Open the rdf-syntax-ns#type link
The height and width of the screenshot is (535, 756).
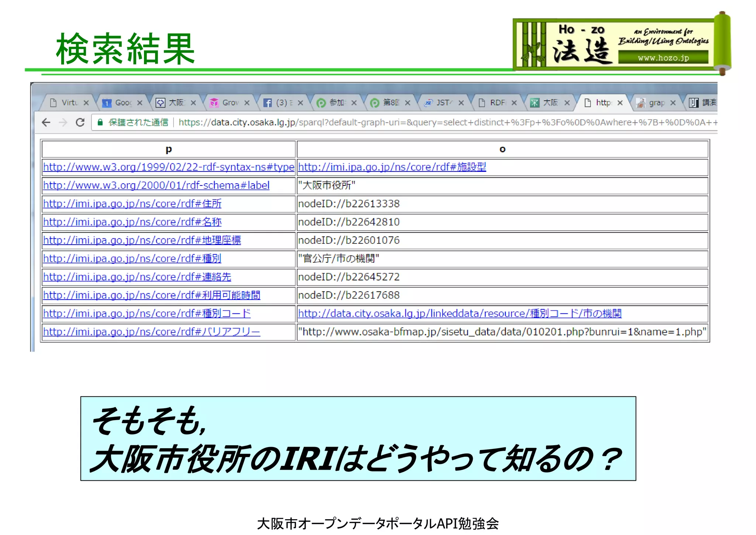pyautogui.click(x=169, y=167)
